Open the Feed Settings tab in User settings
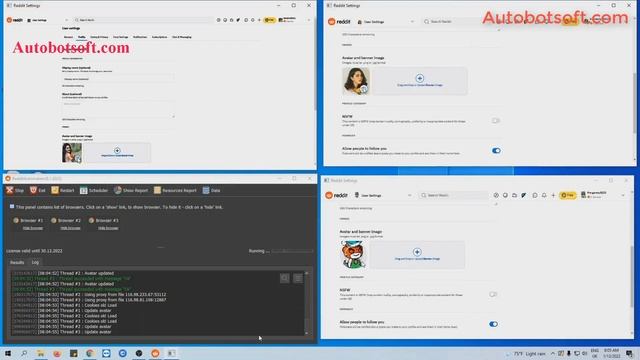Screen dimensions: 640x360 120,37
